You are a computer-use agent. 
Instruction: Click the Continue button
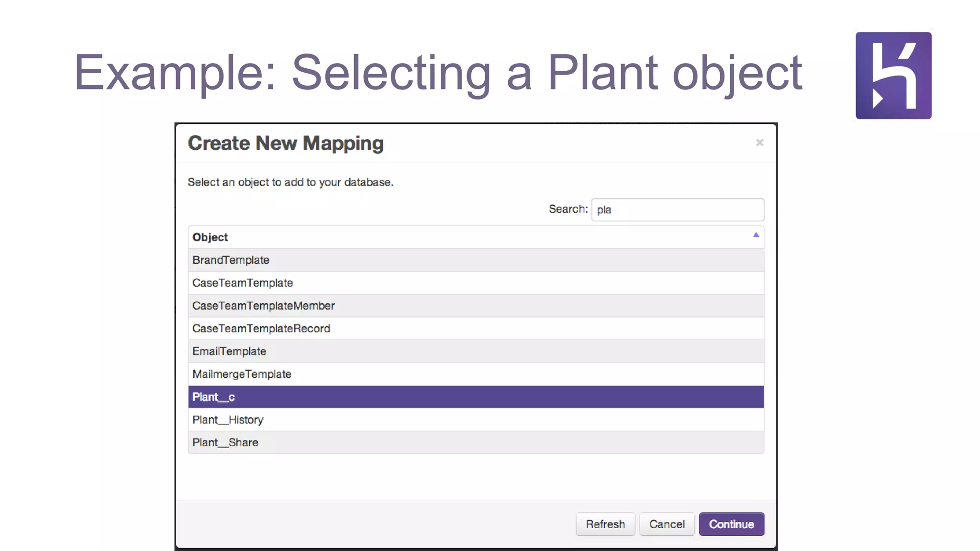(732, 524)
